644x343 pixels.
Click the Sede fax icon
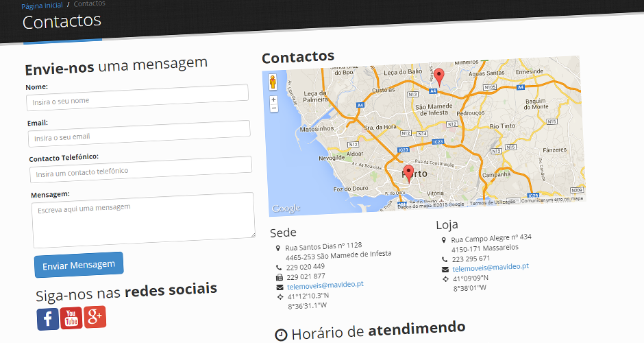tap(280, 277)
